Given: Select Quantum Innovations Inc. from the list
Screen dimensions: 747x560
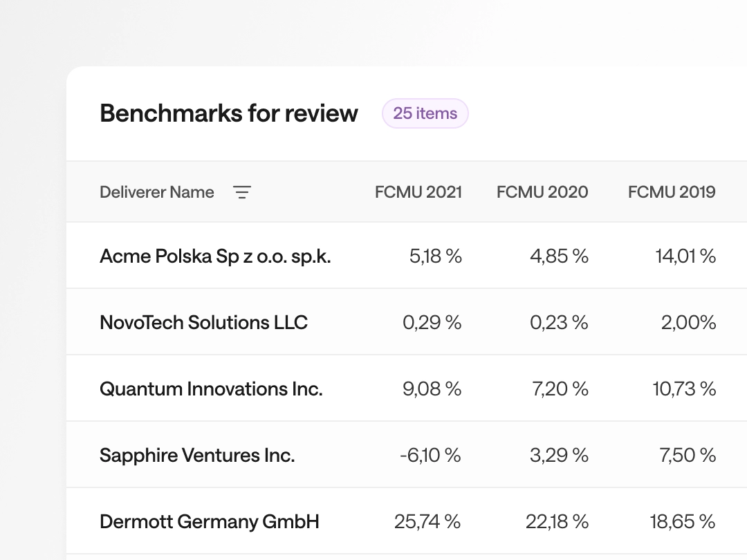Looking at the screenshot, I should (211, 389).
